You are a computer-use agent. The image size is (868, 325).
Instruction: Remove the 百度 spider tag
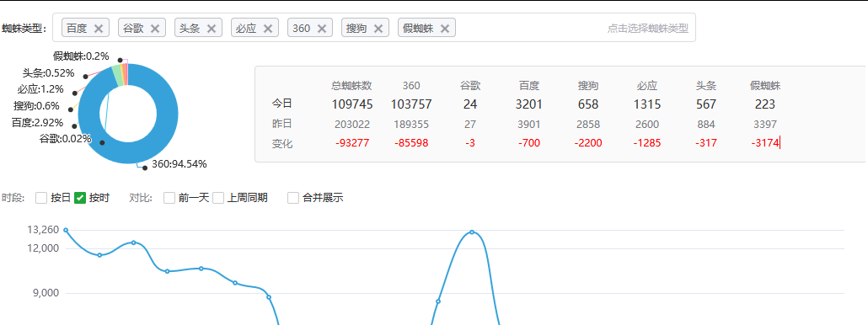tap(99, 28)
